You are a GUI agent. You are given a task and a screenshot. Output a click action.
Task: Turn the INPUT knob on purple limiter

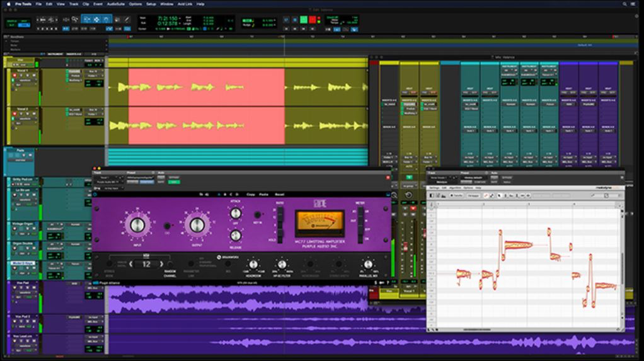pos(137,225)
